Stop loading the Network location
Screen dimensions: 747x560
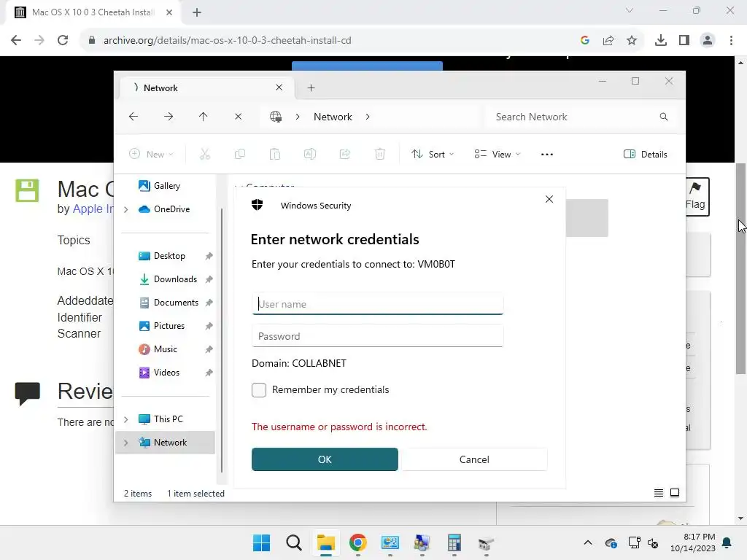click(239, 117)
